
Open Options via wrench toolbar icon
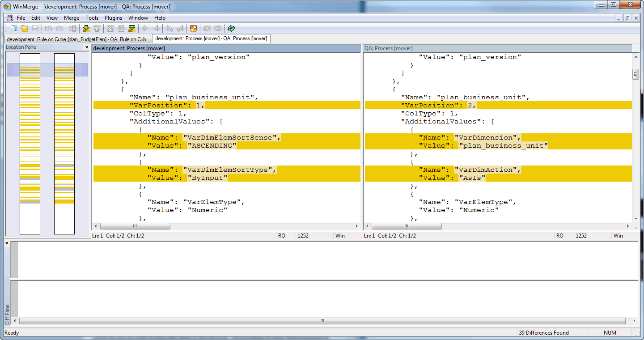point(193,29)
